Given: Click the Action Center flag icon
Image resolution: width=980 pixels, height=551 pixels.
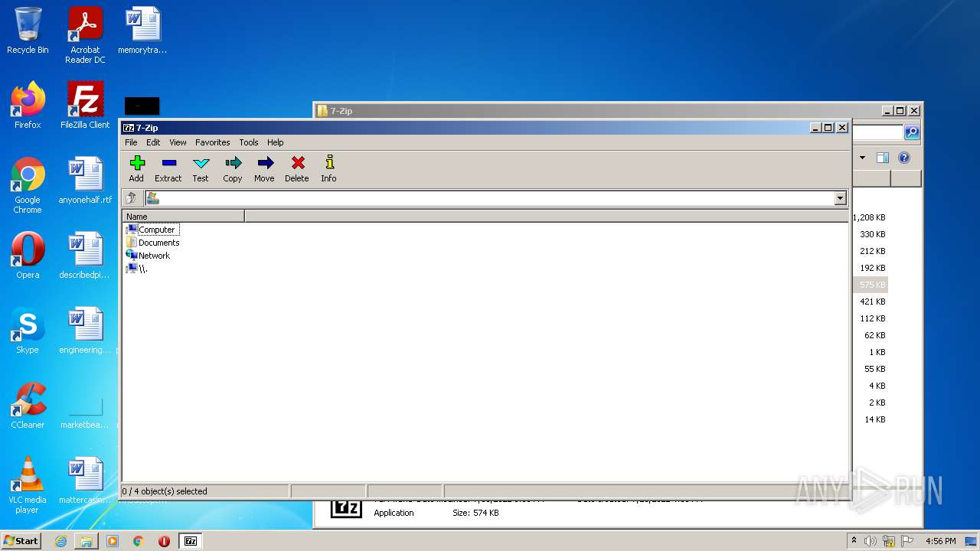Looking at the screenshot, I should pyautogui.click(x=909, y=541).
